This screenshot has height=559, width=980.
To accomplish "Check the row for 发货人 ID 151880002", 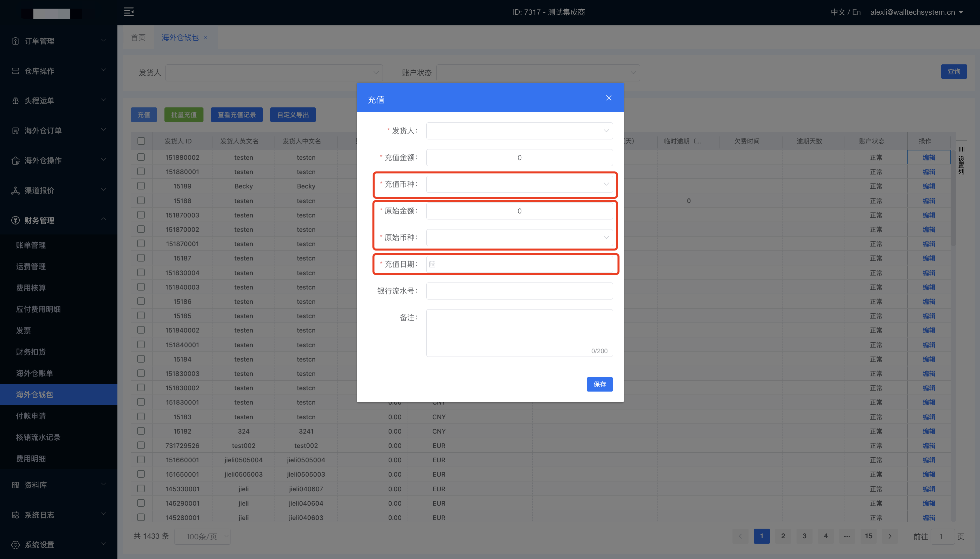I will pos(141,157).
